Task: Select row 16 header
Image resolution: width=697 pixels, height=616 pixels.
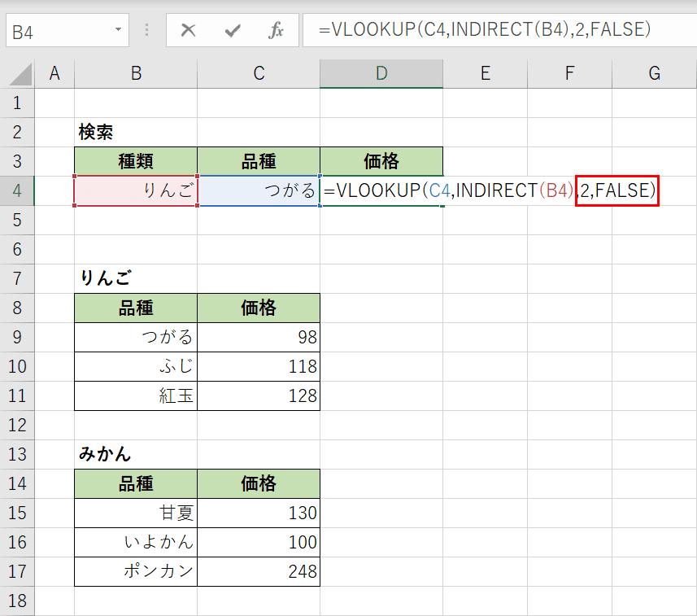Action: pos(17,542)
